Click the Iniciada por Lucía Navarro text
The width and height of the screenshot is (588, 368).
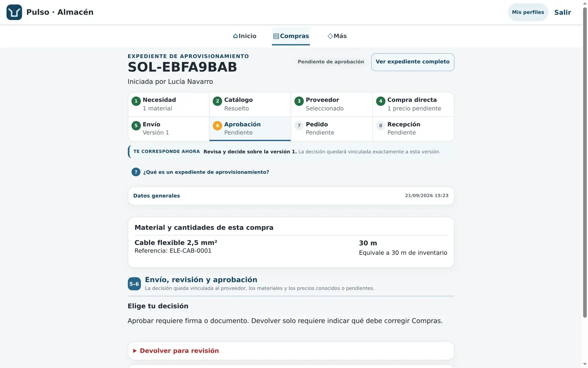coord(170,82)
